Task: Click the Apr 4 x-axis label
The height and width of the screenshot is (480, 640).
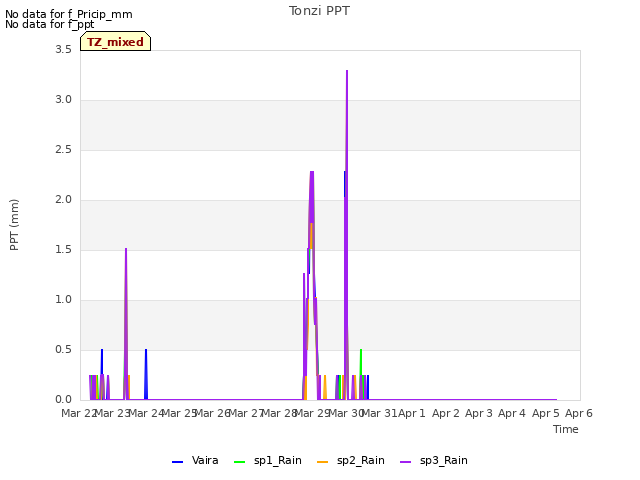Action: (512, 413)
